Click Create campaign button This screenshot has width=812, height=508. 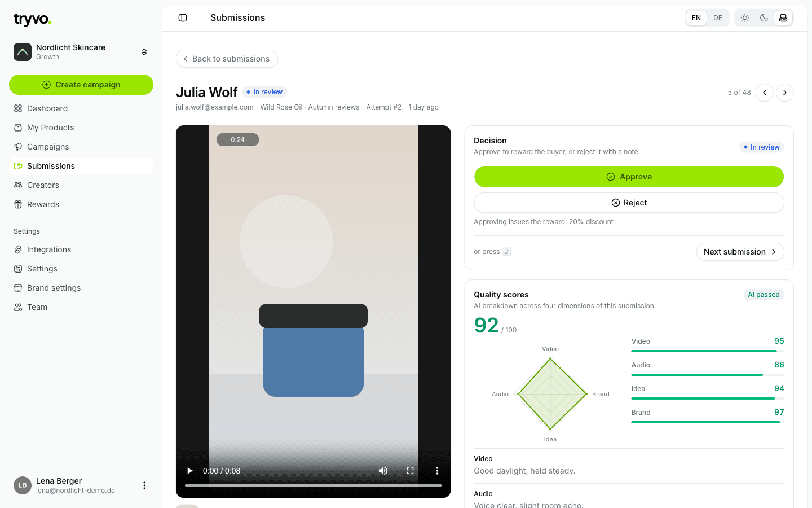point(81,85)
